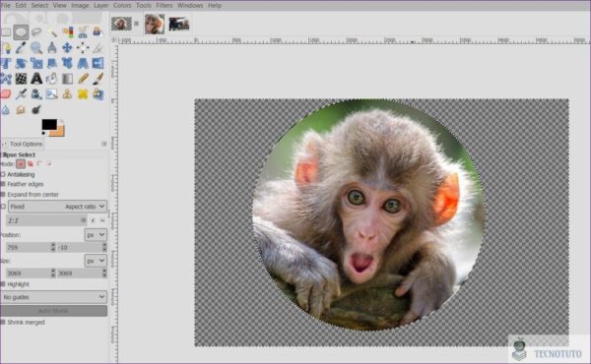Set selection mode to Add

tap(31, 163)
